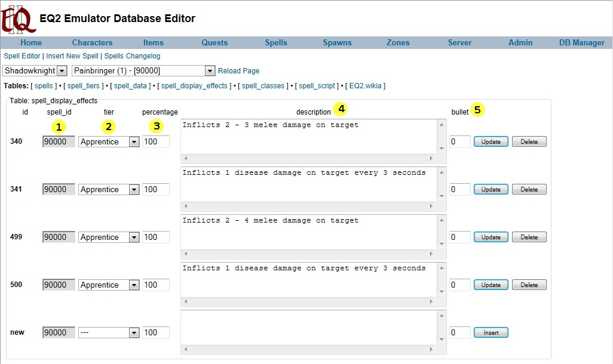Open the spell_tiers table link

pyautogui.click(x=84, y=86)
